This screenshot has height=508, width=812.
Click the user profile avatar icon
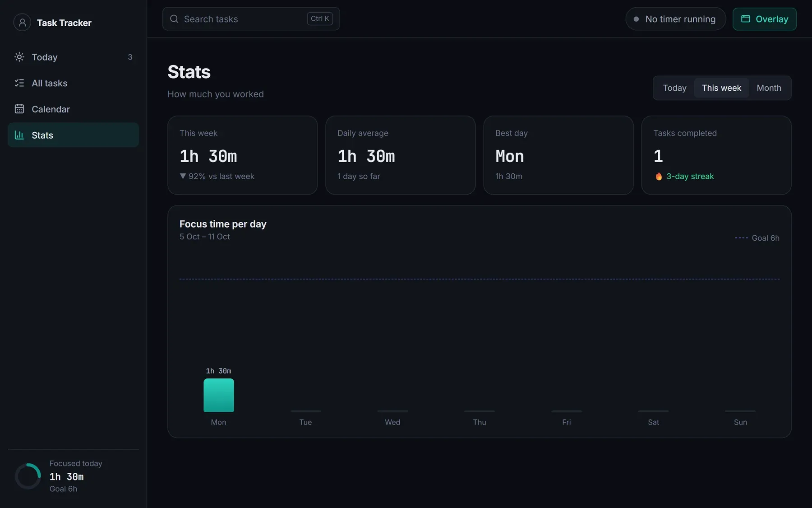(22, 22)
